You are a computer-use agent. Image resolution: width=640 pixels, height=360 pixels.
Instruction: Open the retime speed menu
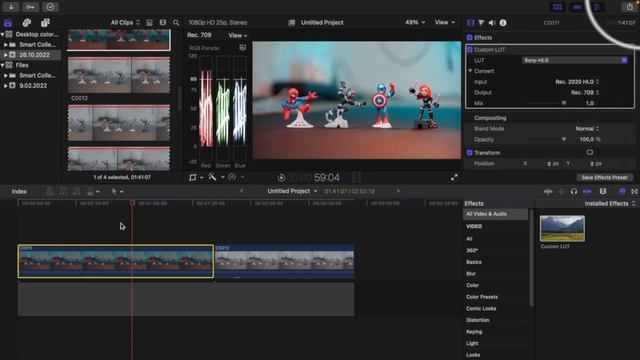pos(236,177)
